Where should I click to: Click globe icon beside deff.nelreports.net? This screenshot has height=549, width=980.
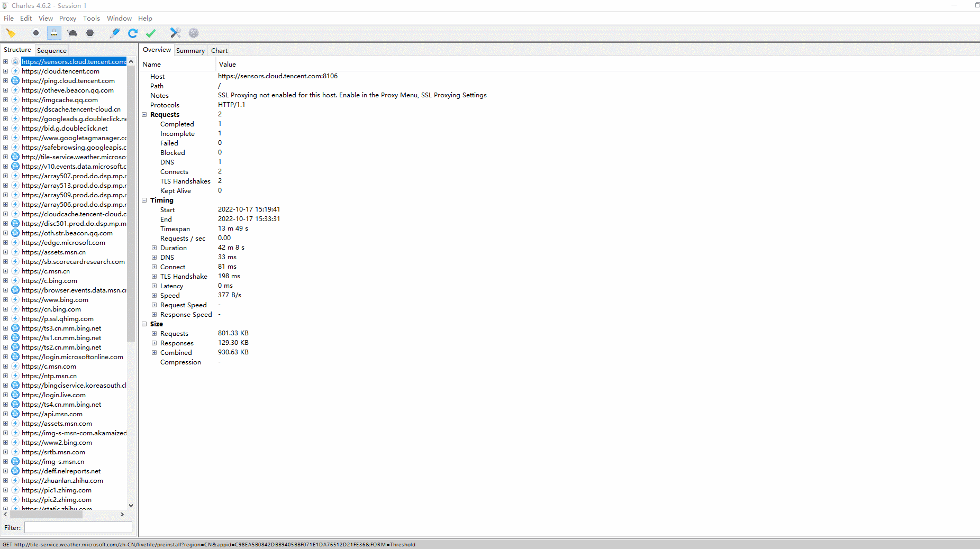coord(15,471)
